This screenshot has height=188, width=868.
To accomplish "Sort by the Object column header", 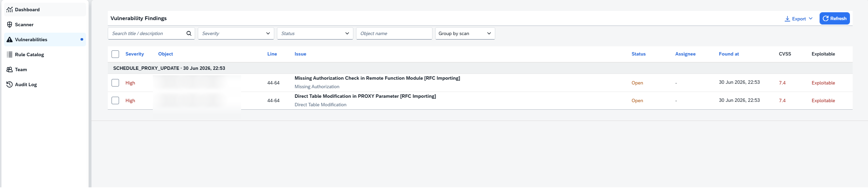I will (x=165, y=54).
